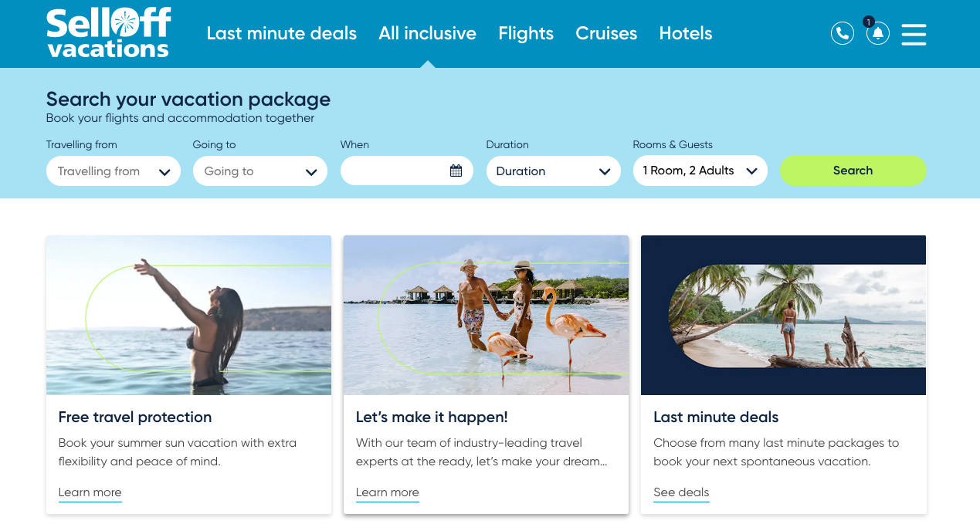Viewport: 980px width, 524px height.
Task: Select the All inclusive tab
Action: 427,33
